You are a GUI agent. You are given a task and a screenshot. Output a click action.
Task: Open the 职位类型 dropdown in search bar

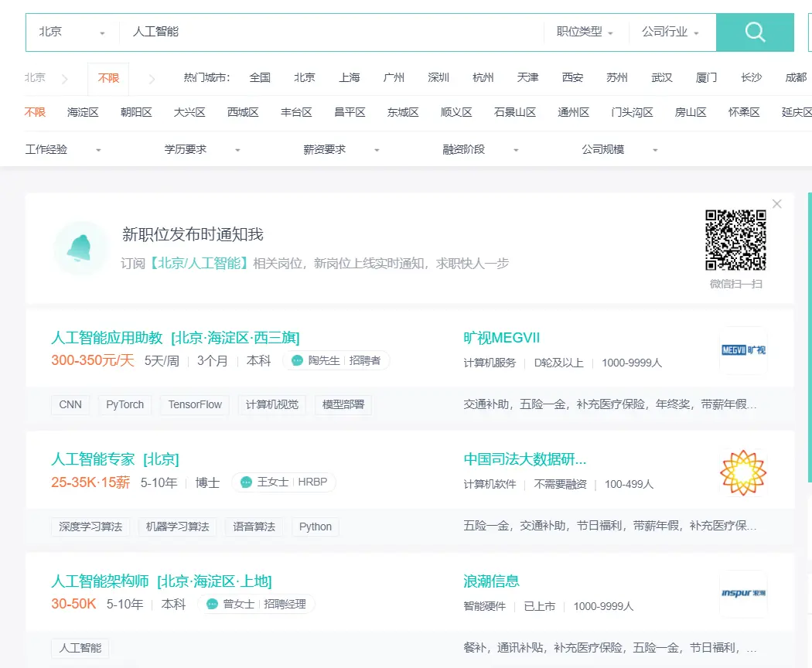pos(585,32)
